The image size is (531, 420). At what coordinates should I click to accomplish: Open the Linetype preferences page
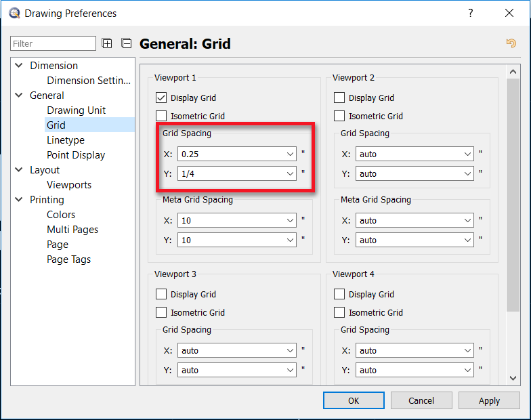tap(66, 140)
